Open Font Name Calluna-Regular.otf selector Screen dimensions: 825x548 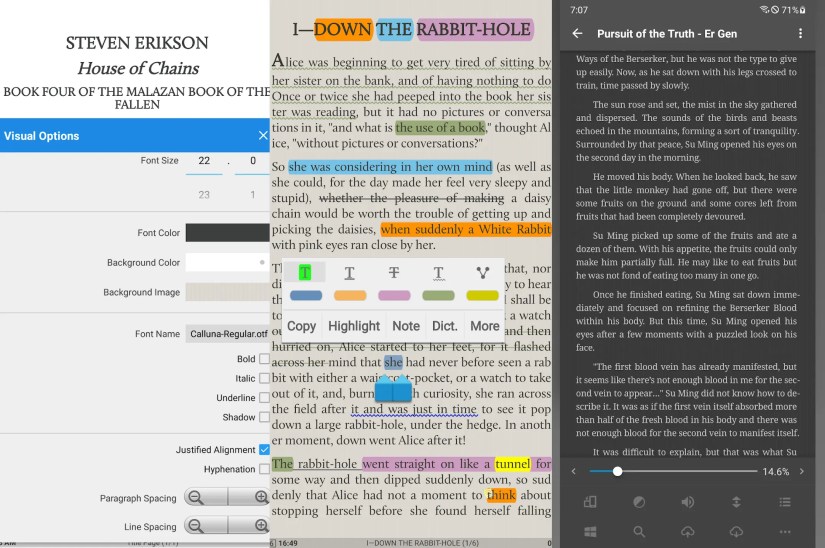(x=228, y=334)
